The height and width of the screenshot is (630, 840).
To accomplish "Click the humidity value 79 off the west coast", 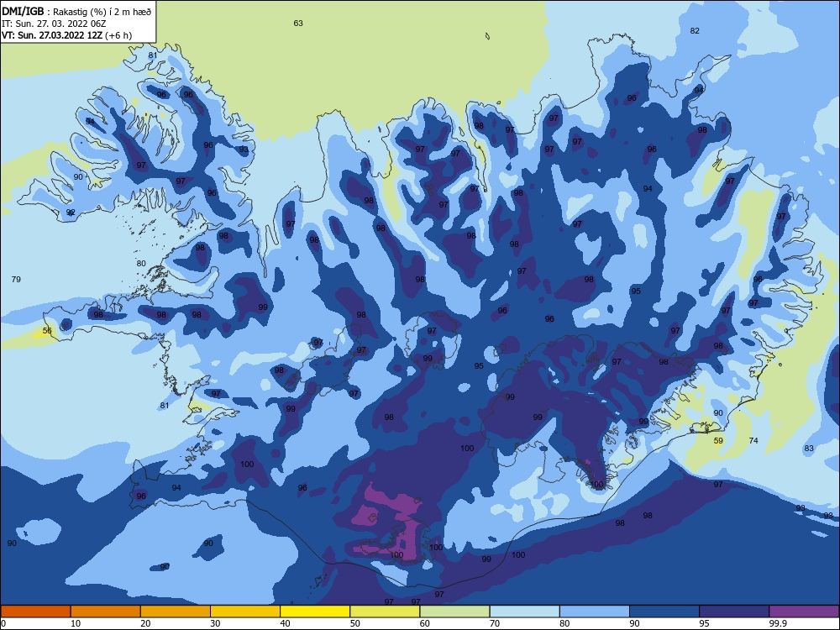I will tap(16, 279).
